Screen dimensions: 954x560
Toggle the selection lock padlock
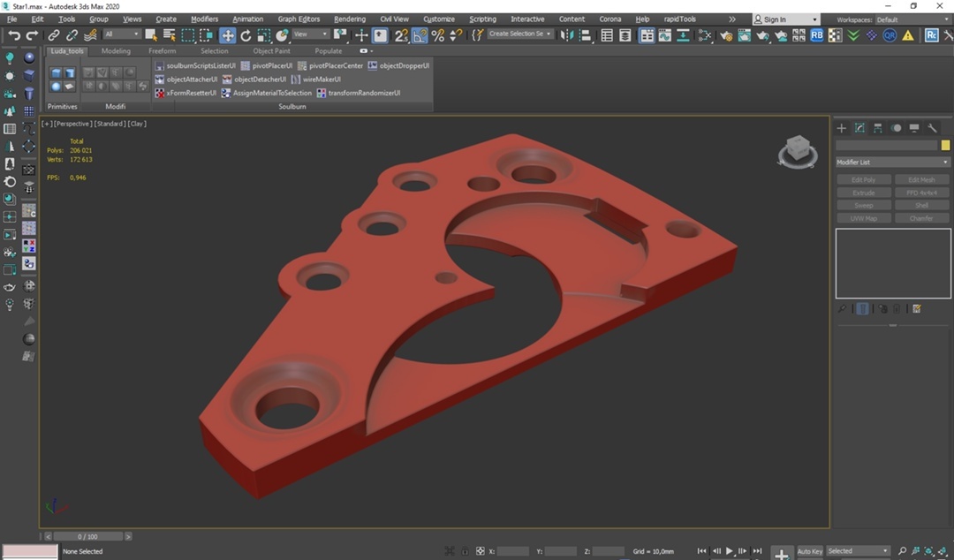[465, 551]
